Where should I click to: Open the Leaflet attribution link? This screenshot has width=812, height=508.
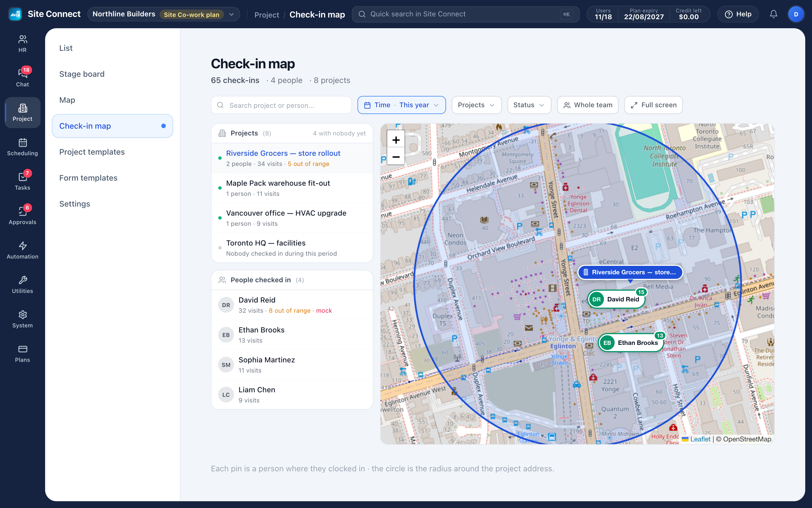(700, 439)
